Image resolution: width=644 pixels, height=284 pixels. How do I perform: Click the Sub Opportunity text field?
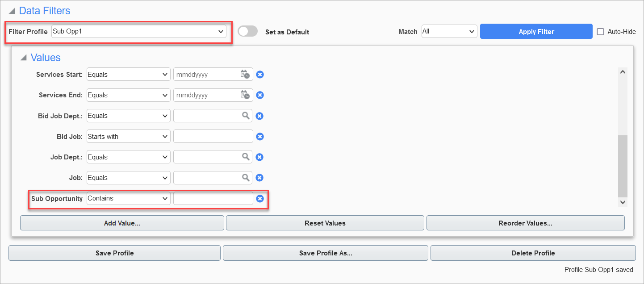tap(213, 198)
